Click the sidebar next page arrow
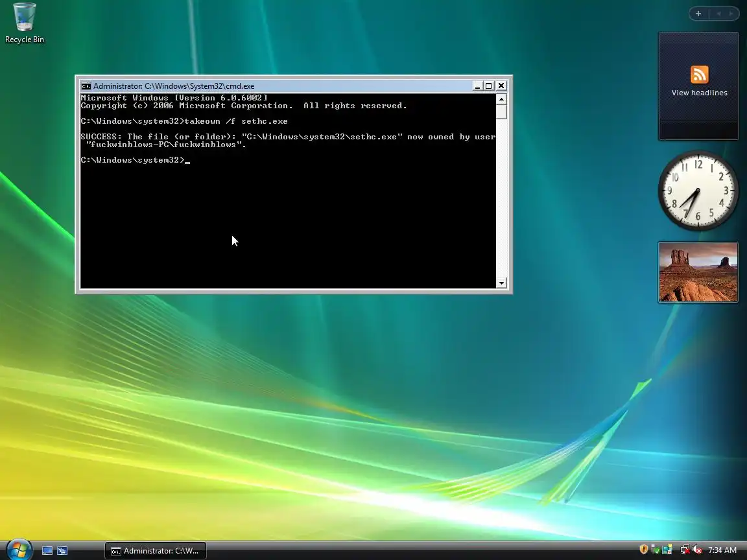 point(731,14)
